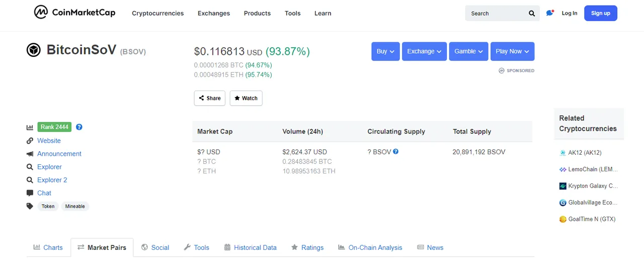
Task: Click the sponsored badge icon
Action: 502,71
